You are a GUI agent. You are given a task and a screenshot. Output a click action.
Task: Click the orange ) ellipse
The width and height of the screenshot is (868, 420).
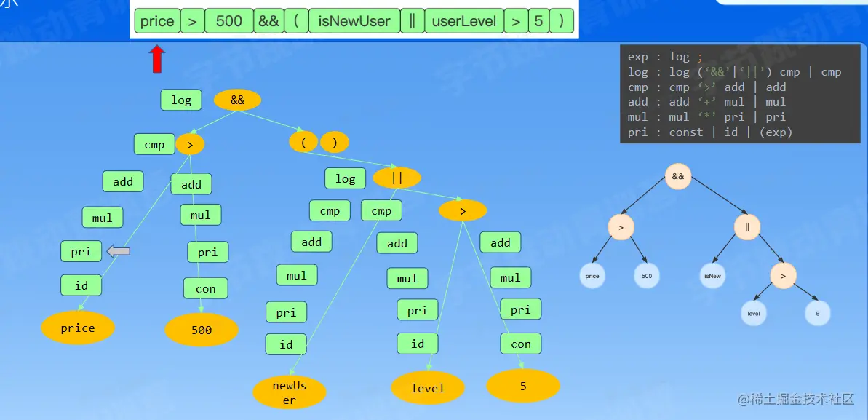coord(335,143)
